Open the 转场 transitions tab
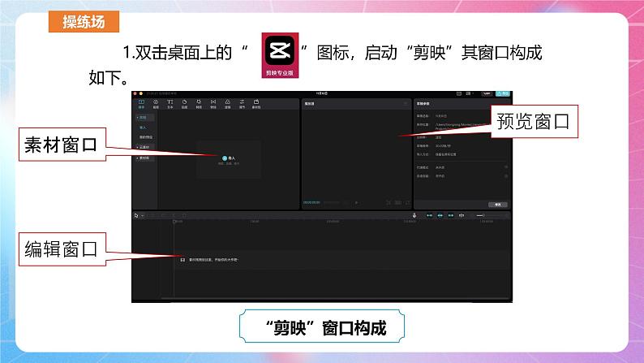 213,104
